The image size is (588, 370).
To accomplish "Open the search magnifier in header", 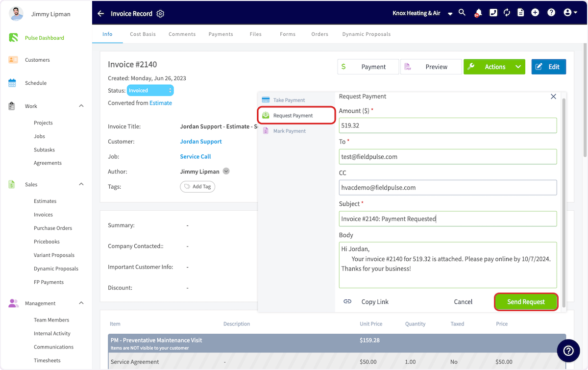I will (462, 13).
